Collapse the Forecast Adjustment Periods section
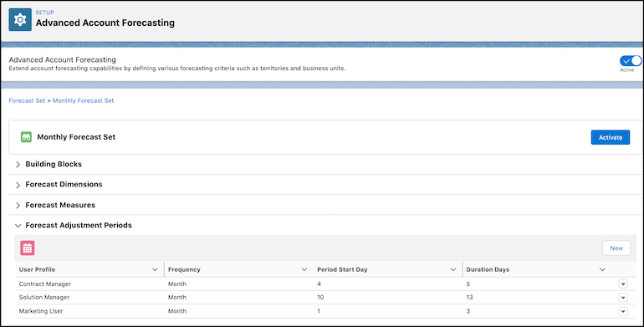 click(x=18, y=226)
